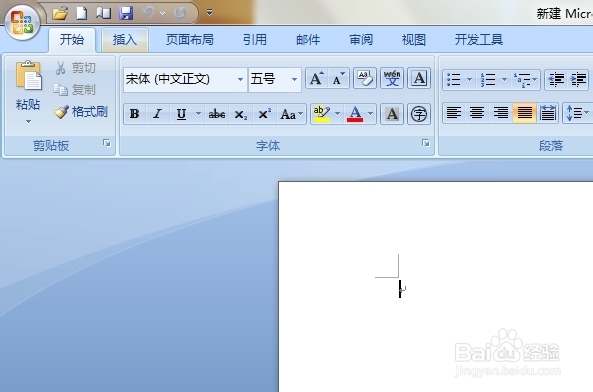Open bullet list style dropdown
Image resolution: width=593 pixels, height=392 pixels.
click(469, 79)
